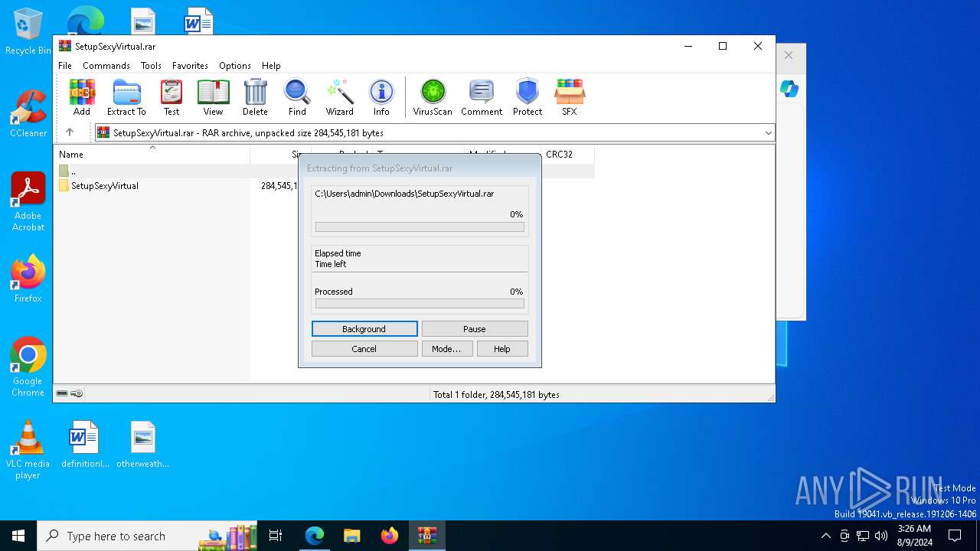Open the Tools menu

click(151, 66)
